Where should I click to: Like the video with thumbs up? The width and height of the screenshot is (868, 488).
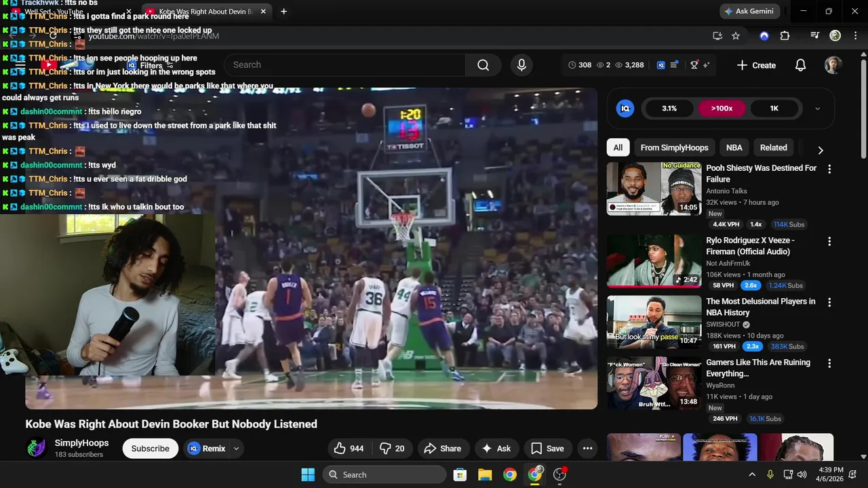tap(349, 449)
